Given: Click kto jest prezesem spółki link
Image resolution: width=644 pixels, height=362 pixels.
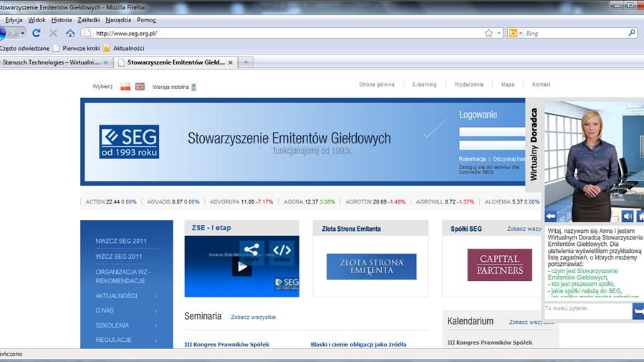Looking at the screenshot, I should tap(582, 284).
